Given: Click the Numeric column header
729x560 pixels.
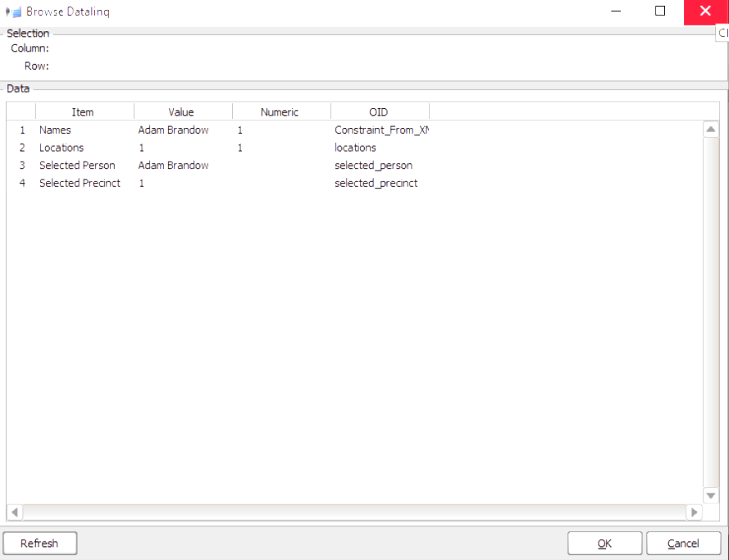Looking at the screenshot, I should pos(282,112).
